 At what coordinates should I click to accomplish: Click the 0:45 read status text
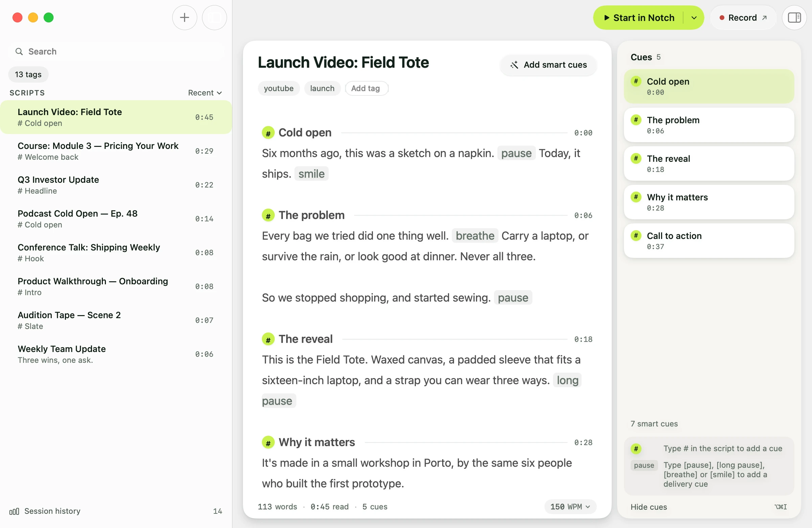pos(329,506)
